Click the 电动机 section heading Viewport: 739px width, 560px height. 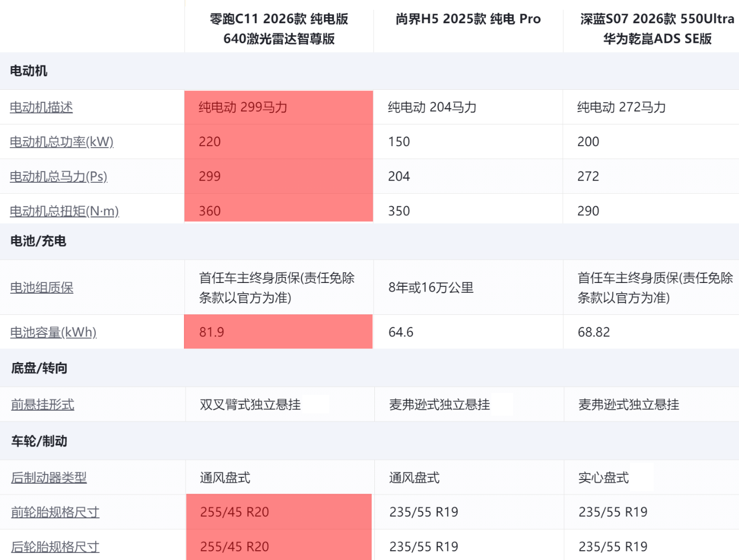point(29,71)
